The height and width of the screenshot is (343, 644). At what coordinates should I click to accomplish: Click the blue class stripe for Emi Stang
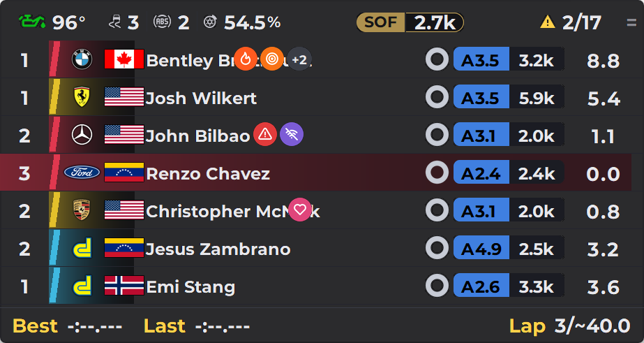click(x=54, y=286)
